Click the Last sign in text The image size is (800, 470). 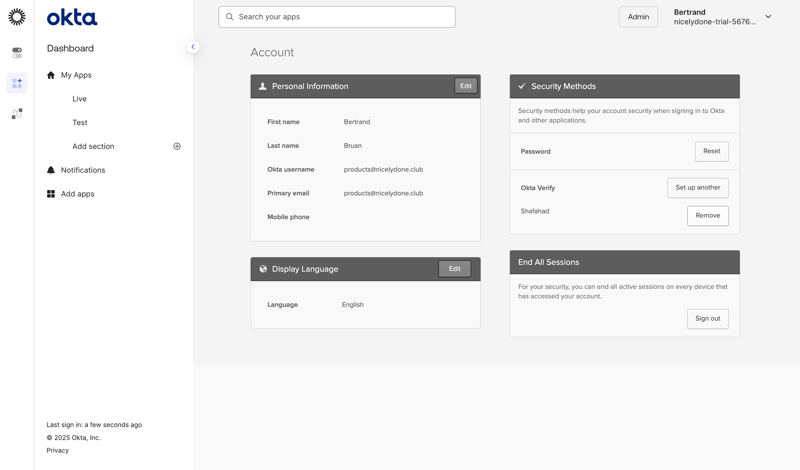tap(94, 425)
